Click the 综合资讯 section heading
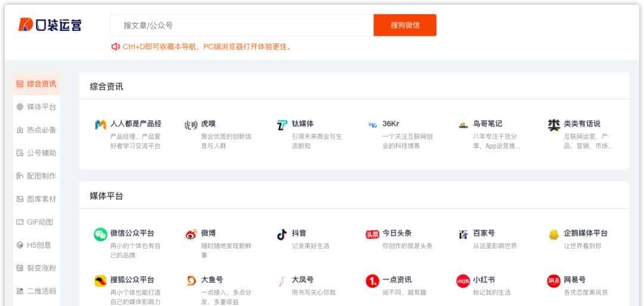Screen dimensions: 644x306 (x=106, y=86)
